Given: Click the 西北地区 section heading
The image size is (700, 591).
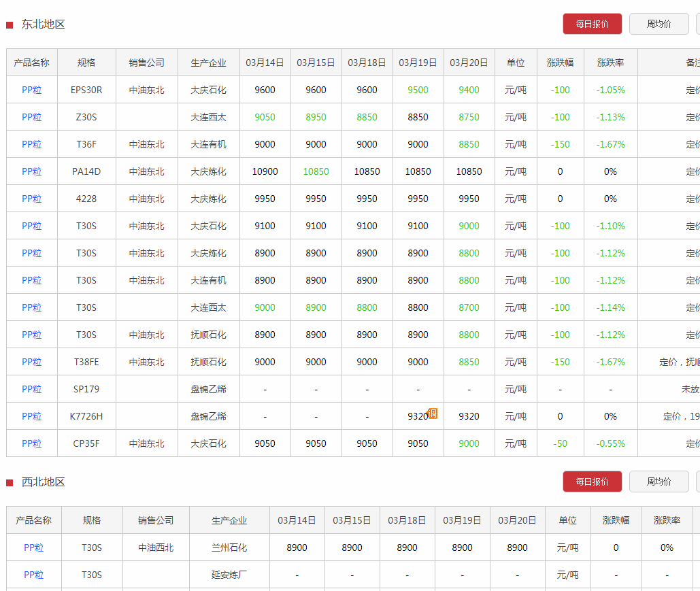Looking at the screenshot, I should 44,482.
